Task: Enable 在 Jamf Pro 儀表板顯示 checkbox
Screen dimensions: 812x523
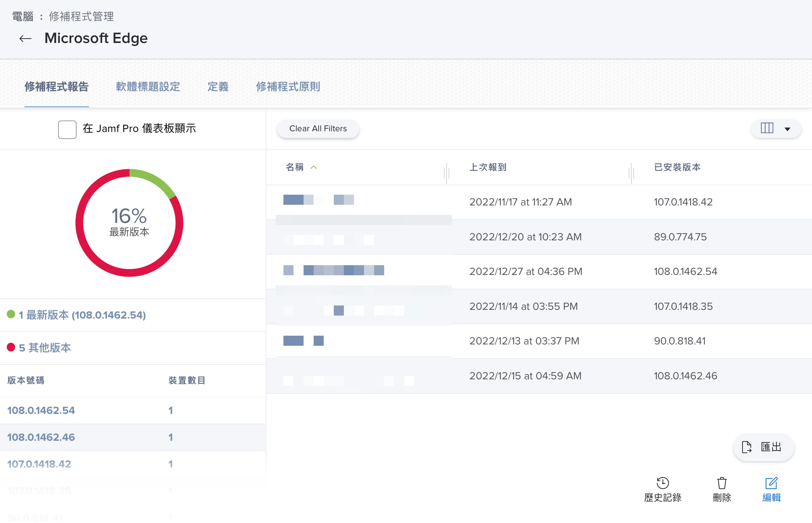Action: coord(67,129)
